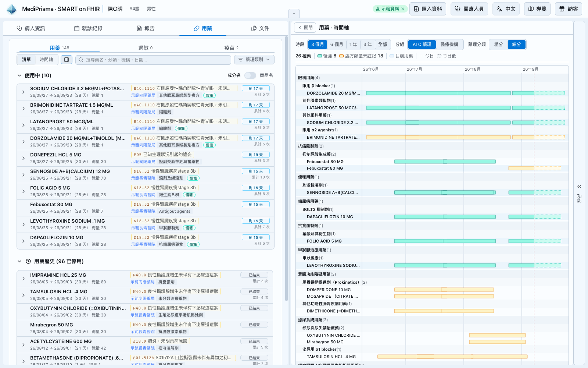This screenshot has height=368, width=588.
Task: Switch to the 報告 tab
Action: (146, 28)
